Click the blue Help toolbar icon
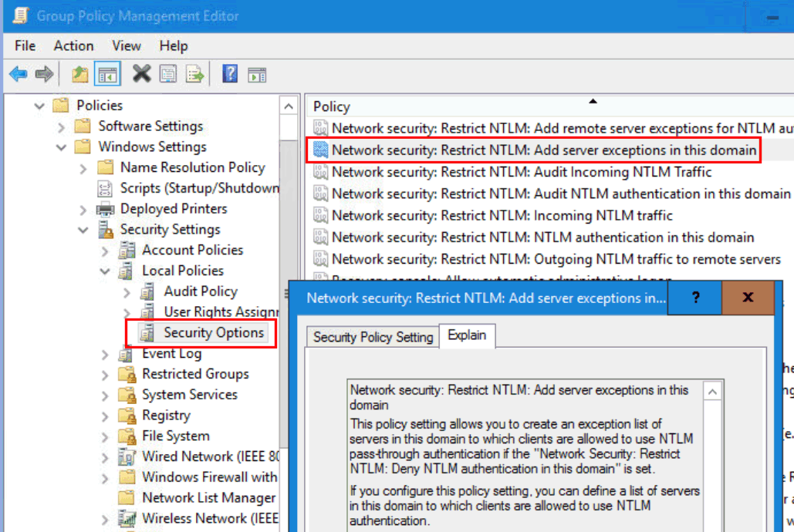The image size is (794, 532). pos(229,74)
